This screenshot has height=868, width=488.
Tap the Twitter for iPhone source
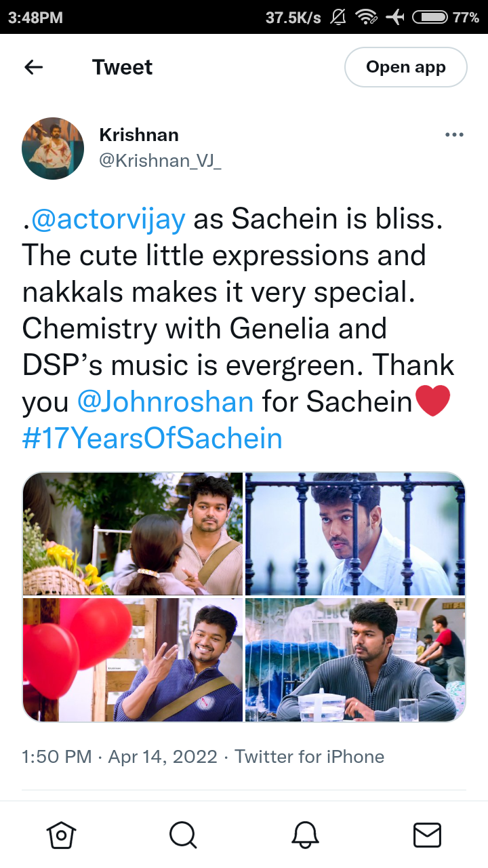[310, 757]
